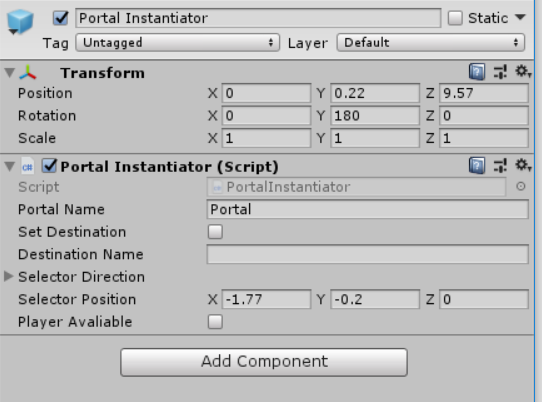Collapse the Transform component foldout
The width and height of the screenshot is (542, 402).
point(10,73)
